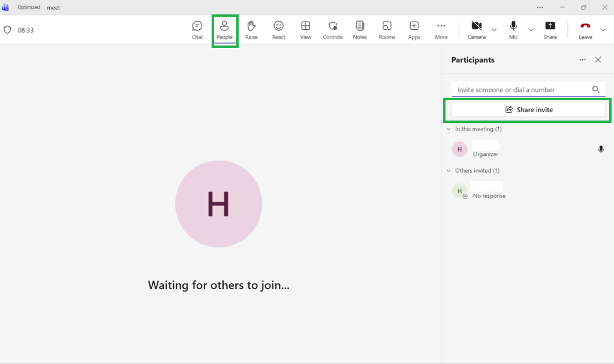Open title bar more options ellipsis

tap(540, 7)
